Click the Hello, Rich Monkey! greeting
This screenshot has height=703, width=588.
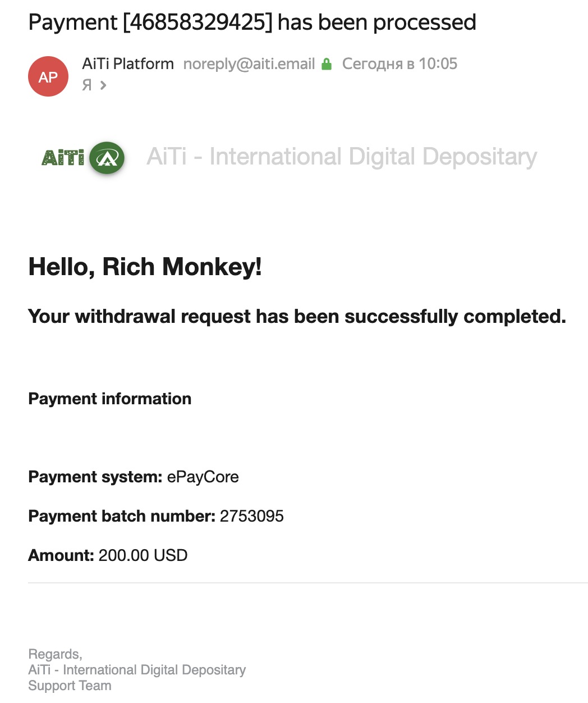tap(145, 267)
